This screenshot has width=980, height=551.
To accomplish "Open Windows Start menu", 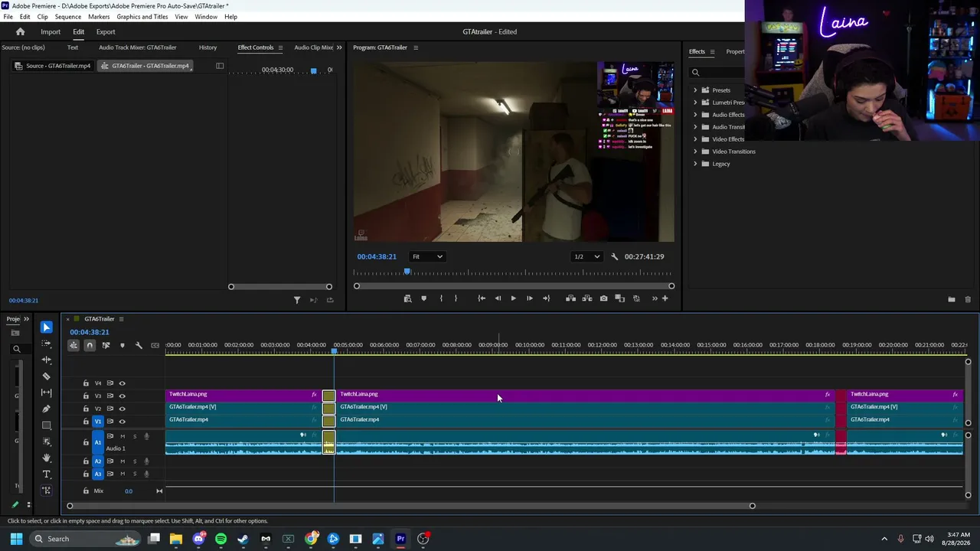I will (16, 539).
